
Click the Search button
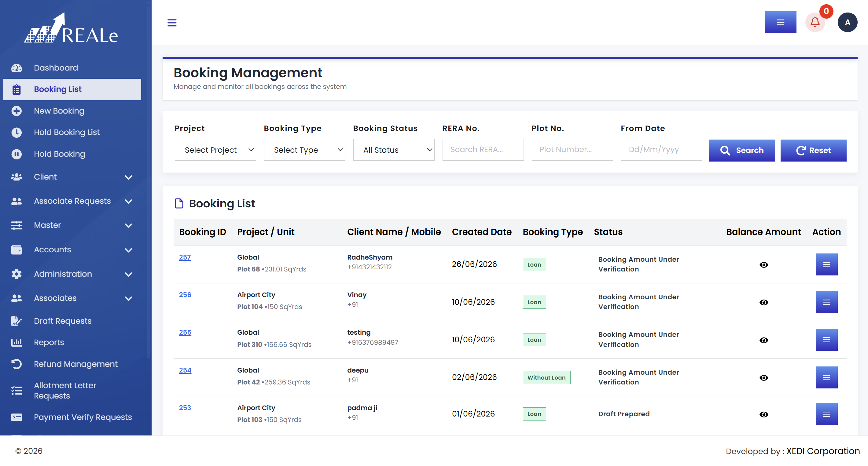(x=742, y=151)
